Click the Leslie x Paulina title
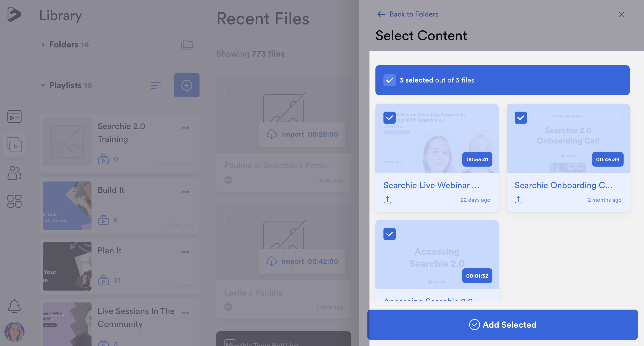644x346 pixels. click(253, 293)
